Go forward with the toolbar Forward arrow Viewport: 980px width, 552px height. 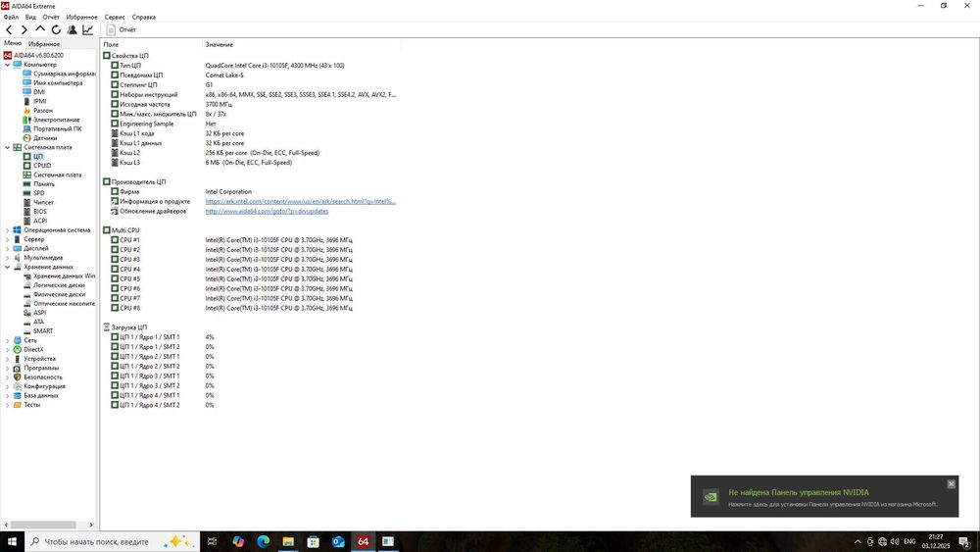[24, 29]
